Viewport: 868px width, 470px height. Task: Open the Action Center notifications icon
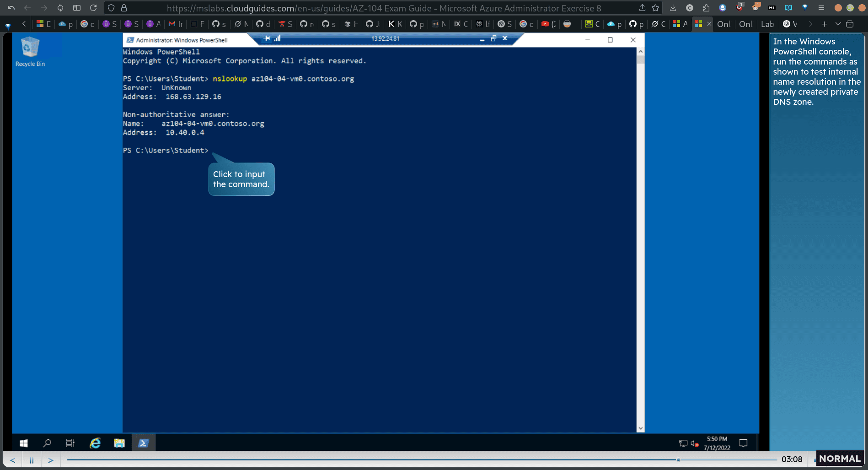coord(744,443)
